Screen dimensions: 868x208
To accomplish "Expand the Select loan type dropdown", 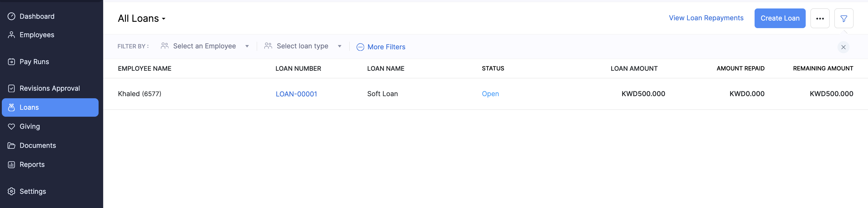I will (303, 46).
